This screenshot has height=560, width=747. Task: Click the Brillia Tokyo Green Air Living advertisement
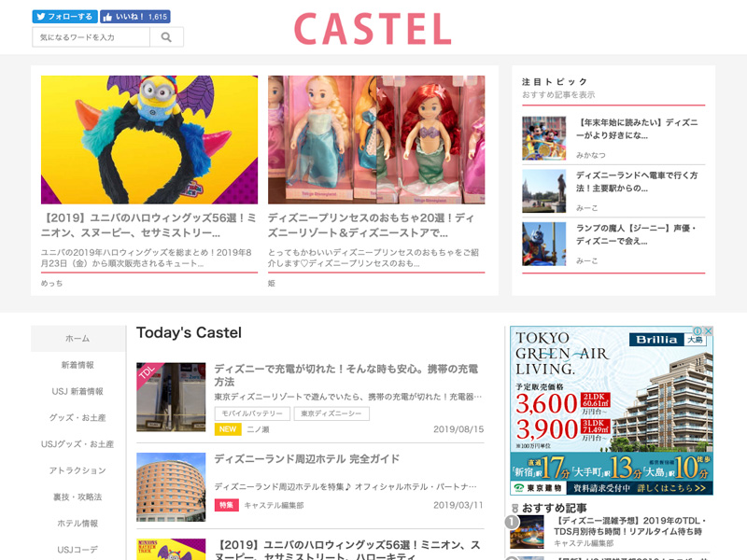pyautogui.click(x=611, y=411)
